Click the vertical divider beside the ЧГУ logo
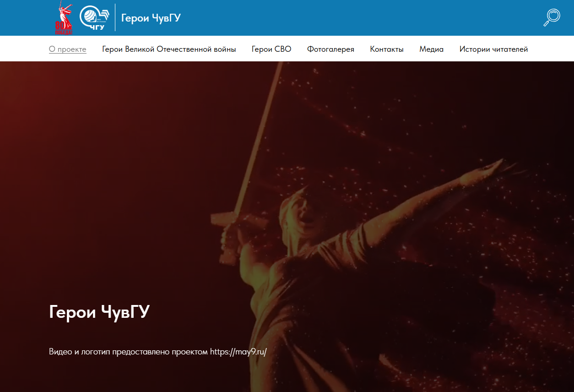 (115, 17)
